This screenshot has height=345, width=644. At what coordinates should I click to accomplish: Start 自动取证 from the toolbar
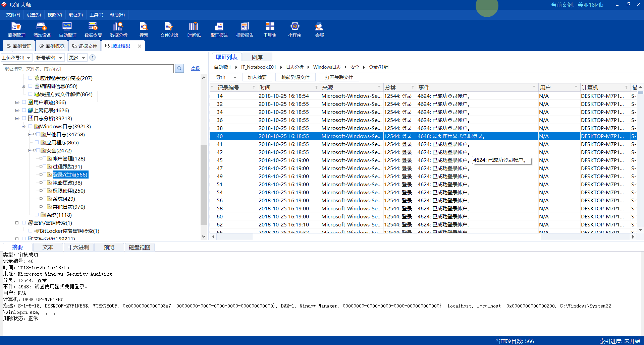tap(67, 30)
